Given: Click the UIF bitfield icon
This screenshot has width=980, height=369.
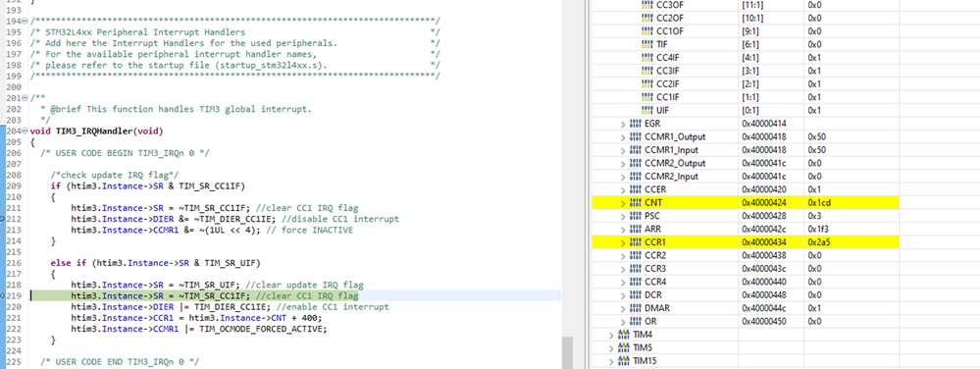Looking at the screenshot, I should click(x=647, y=110).
